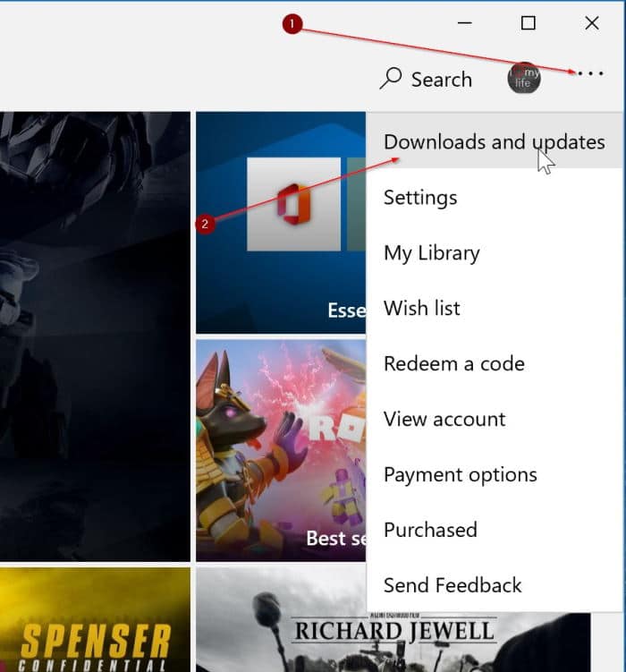Choose My Library menu entry
Screen dimensions: 626x672
495,252
